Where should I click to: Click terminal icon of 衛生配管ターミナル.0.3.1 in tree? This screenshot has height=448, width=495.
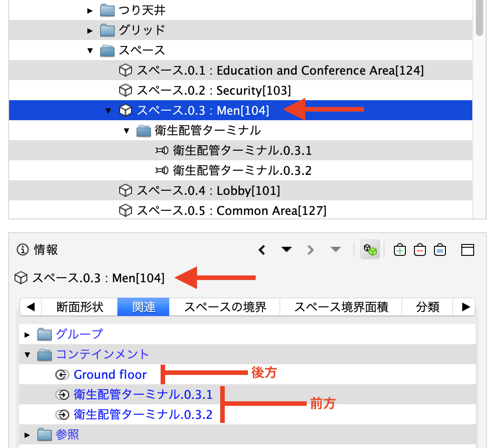162,150
